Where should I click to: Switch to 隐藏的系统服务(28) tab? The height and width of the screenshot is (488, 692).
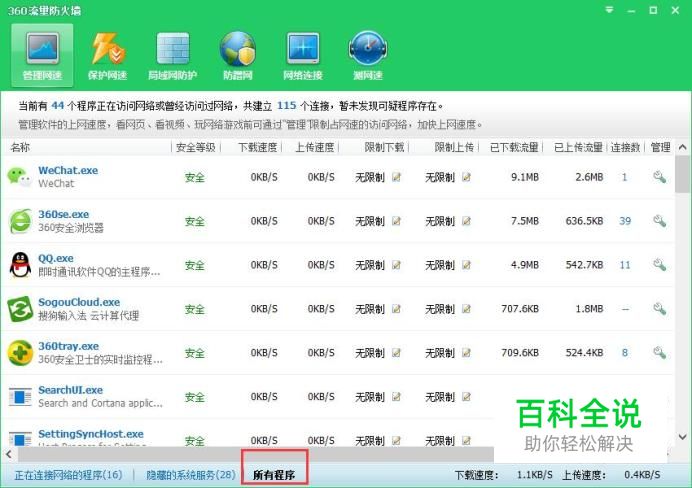tap(191, 475)
